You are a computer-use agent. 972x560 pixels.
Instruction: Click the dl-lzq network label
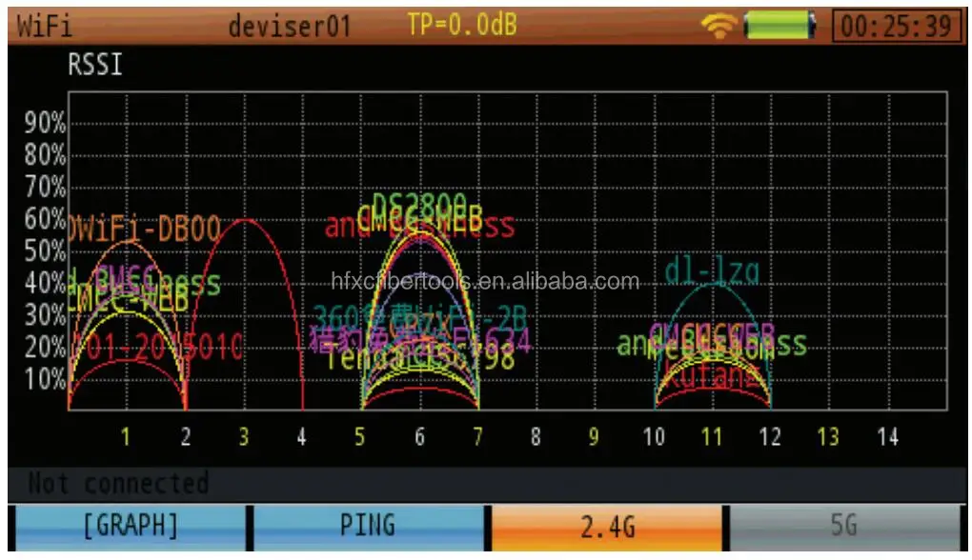(712, 271)
